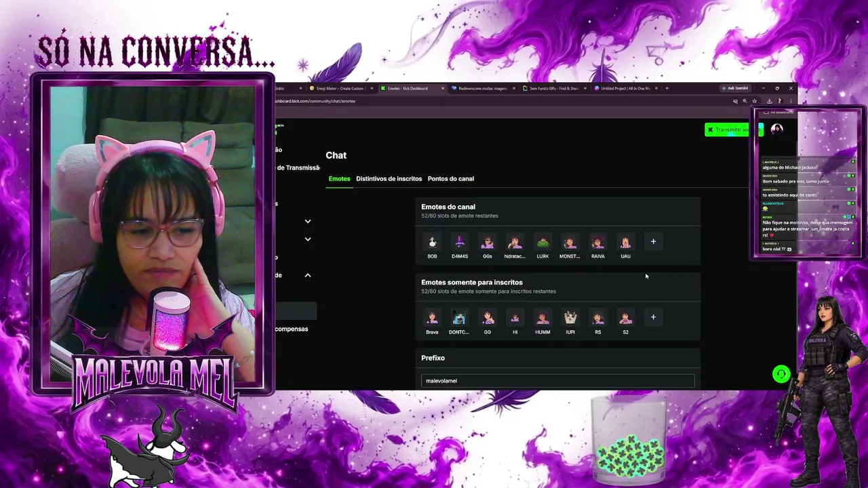Open the profile avatar in Kick header
The width and height of the screenshot is (868, 488).
pos(777,129)
